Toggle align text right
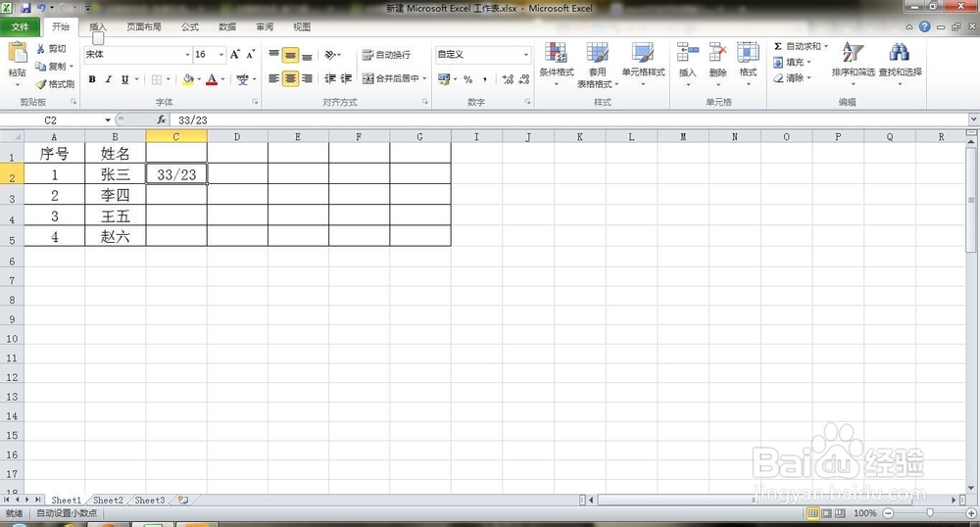This screenshot has height=527, width=980. click(x=307, y=78)
